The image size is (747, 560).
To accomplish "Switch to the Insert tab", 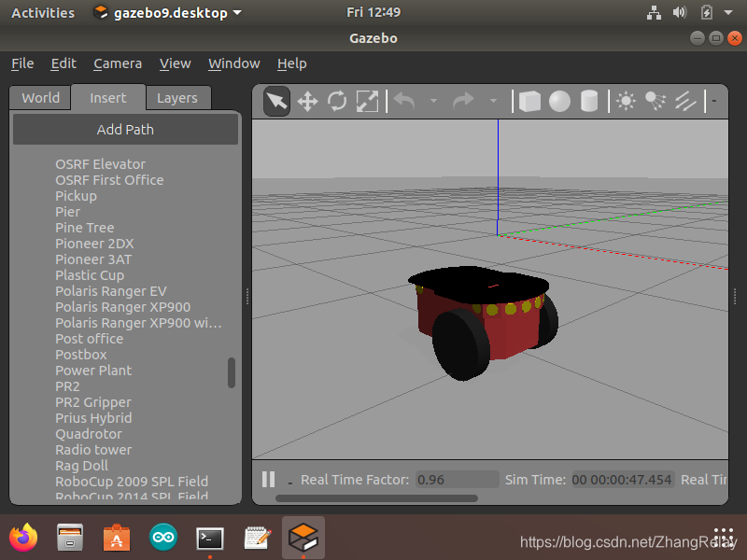I will pos(108,98).
